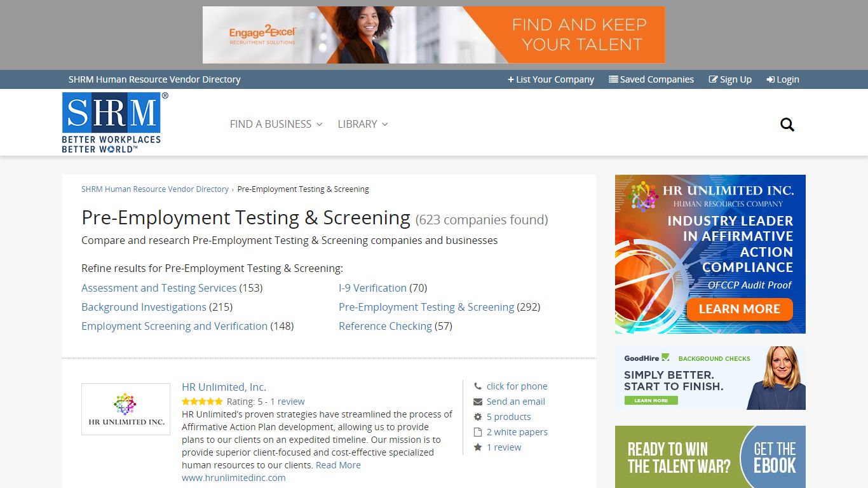
Task: Click green Learn More on GoodHire ad
Action: (651, 400)
